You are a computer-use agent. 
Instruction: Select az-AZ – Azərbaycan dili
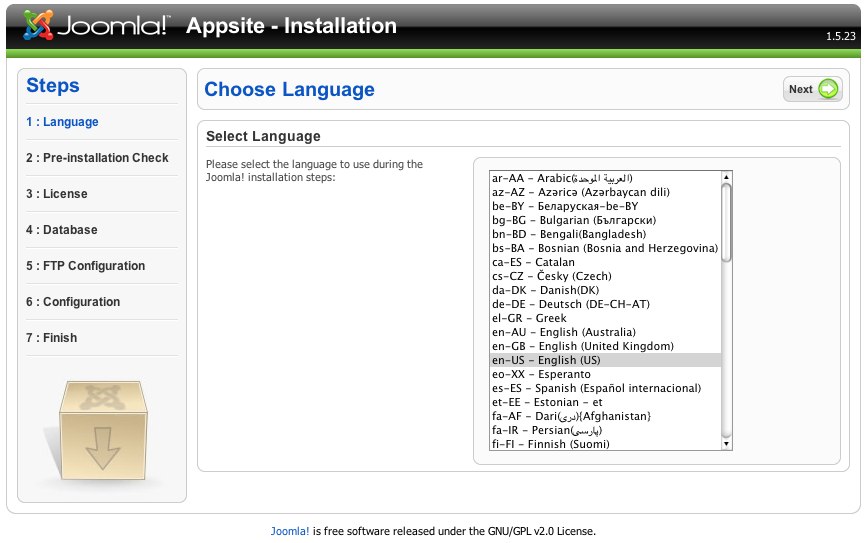[x=605, y=192]
